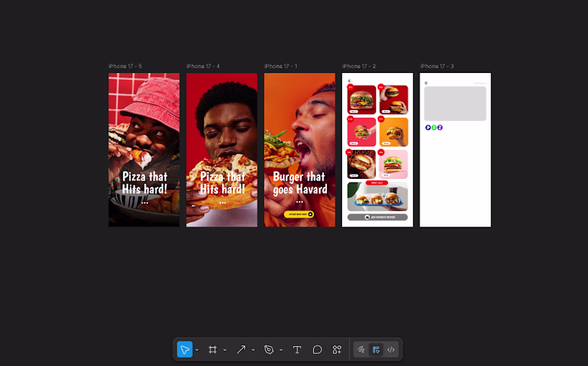
Task: Click the red pill label above sliders tray
Action: [377, 183]
